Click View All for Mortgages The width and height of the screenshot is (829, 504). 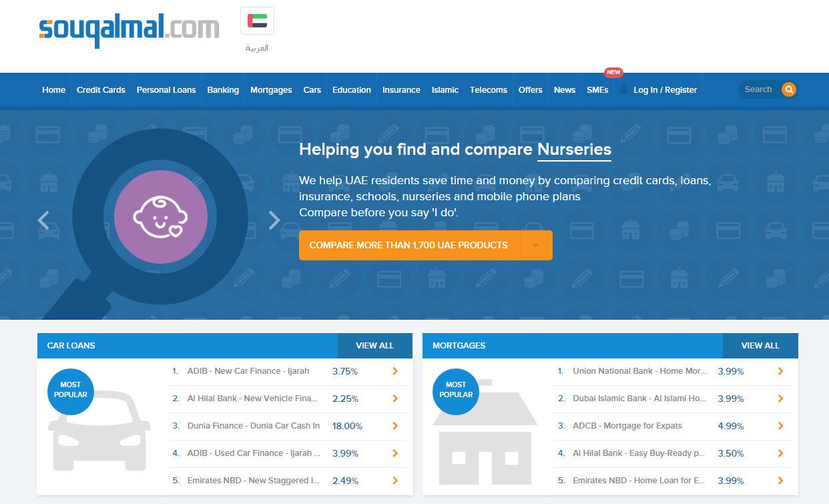[760, 346]
